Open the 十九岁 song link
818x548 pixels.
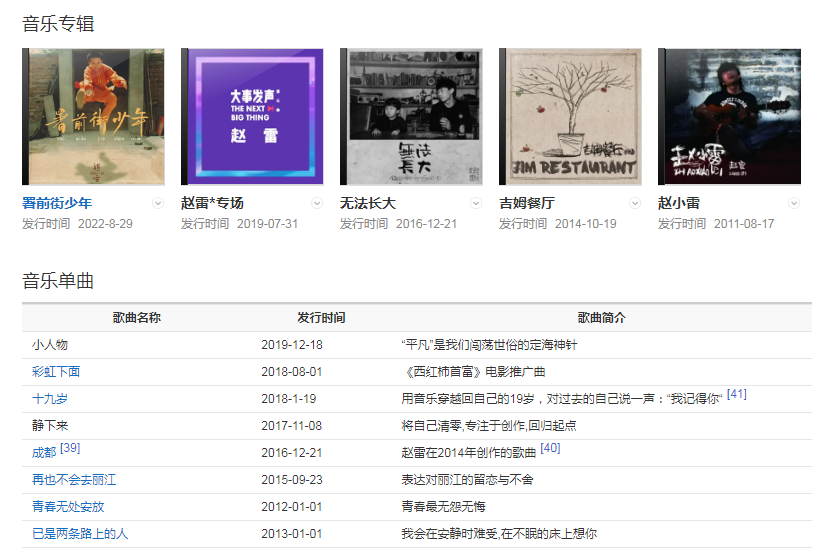point(50,399)
